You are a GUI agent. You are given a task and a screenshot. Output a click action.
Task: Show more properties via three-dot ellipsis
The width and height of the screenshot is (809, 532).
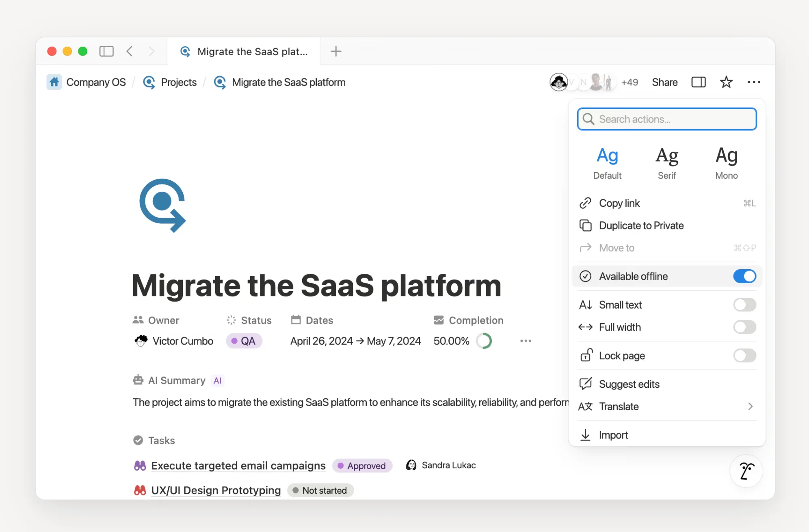[x=526, y=341]
